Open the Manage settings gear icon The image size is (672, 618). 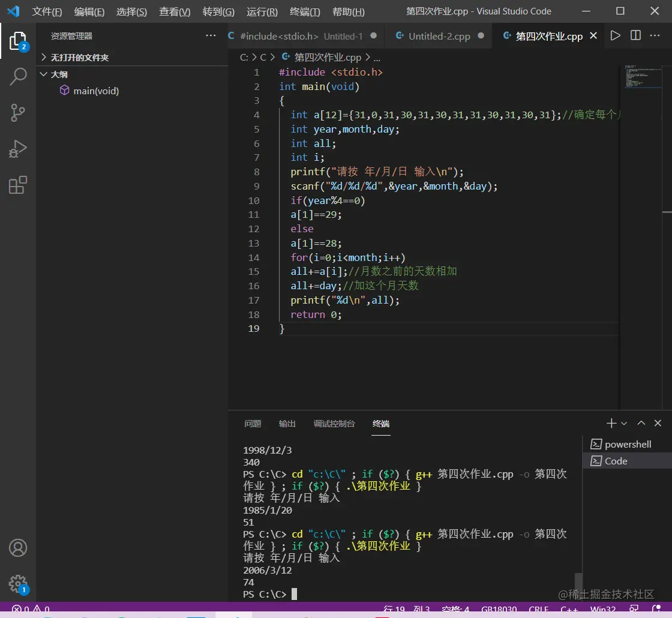pos(18,583)
